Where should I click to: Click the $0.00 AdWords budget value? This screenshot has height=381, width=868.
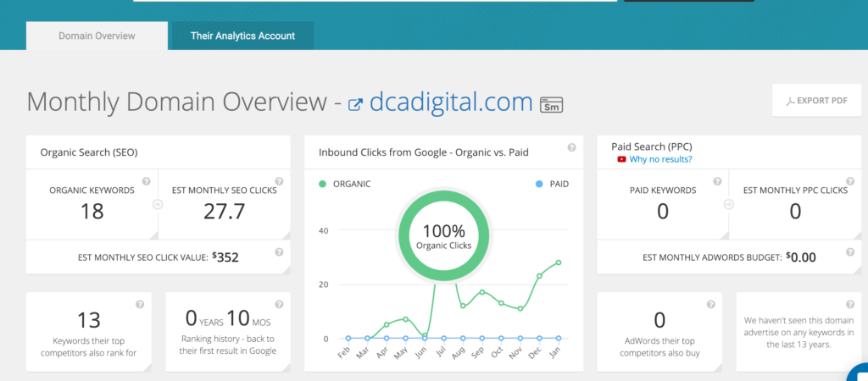click(x=800, y=257)
